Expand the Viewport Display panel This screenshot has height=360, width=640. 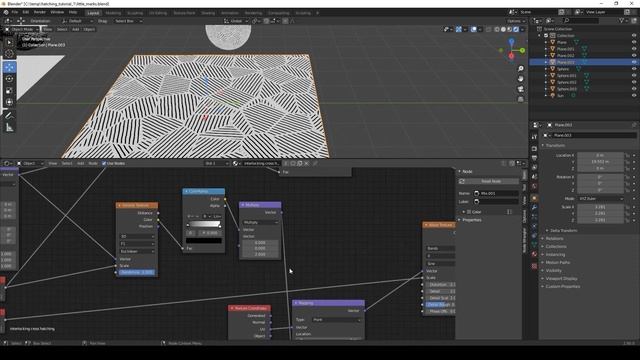(561, 278)
